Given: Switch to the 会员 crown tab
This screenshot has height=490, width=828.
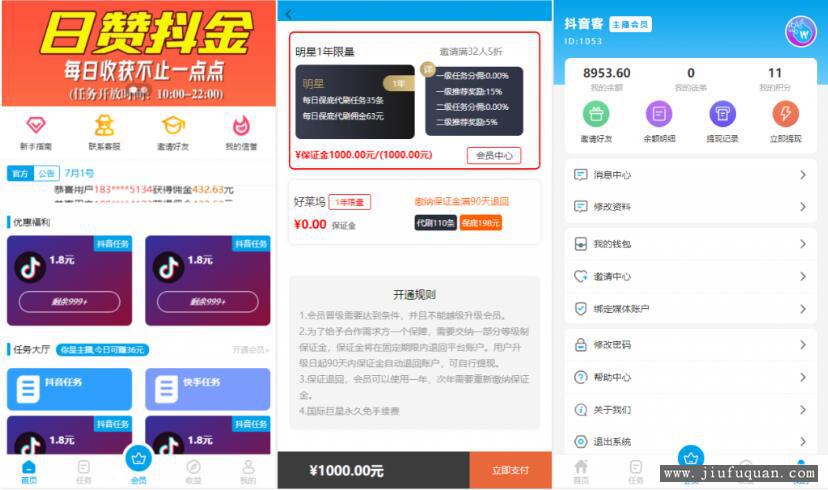Looking at the screenshot, I should click(x=138, y=463).
